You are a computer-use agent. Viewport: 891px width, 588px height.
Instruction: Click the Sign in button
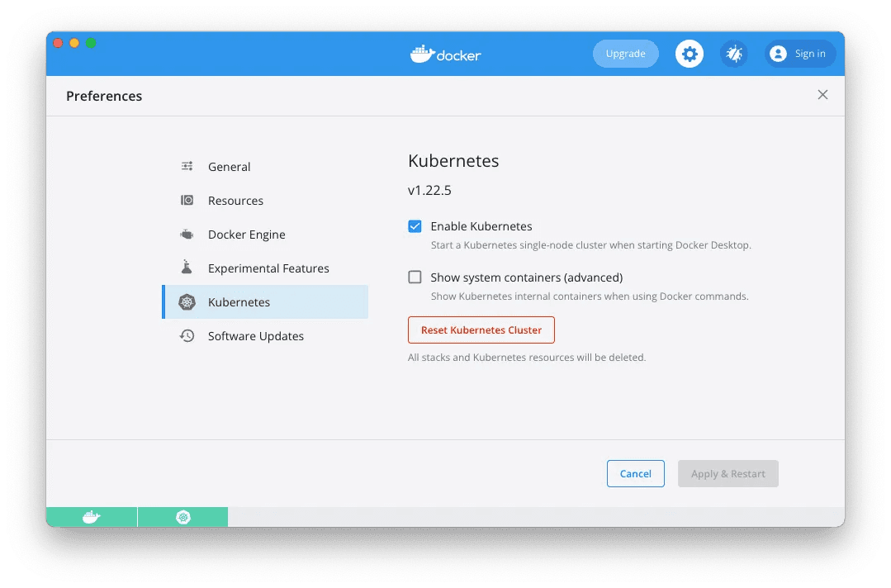pos(800,54)
